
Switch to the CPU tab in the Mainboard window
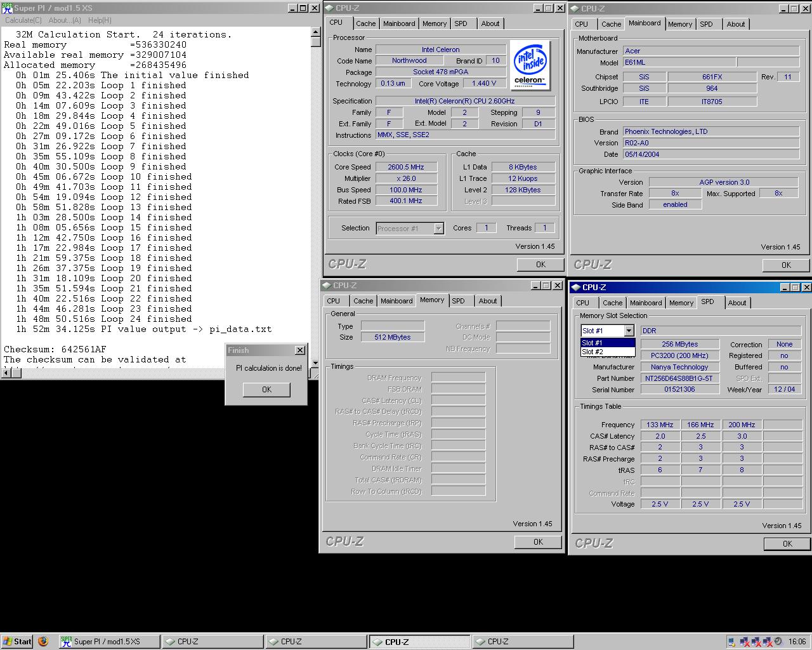coord(582,24)
